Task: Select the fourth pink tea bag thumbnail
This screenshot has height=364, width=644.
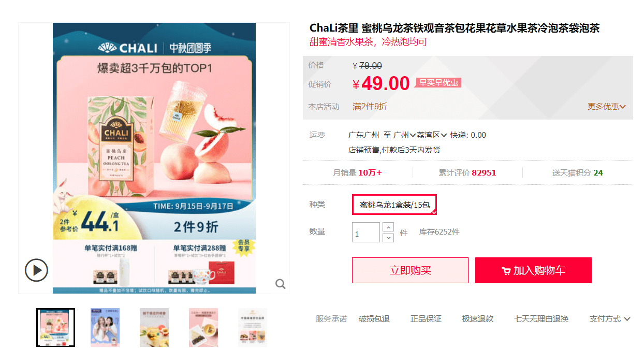Action: (x=203, y=327)
